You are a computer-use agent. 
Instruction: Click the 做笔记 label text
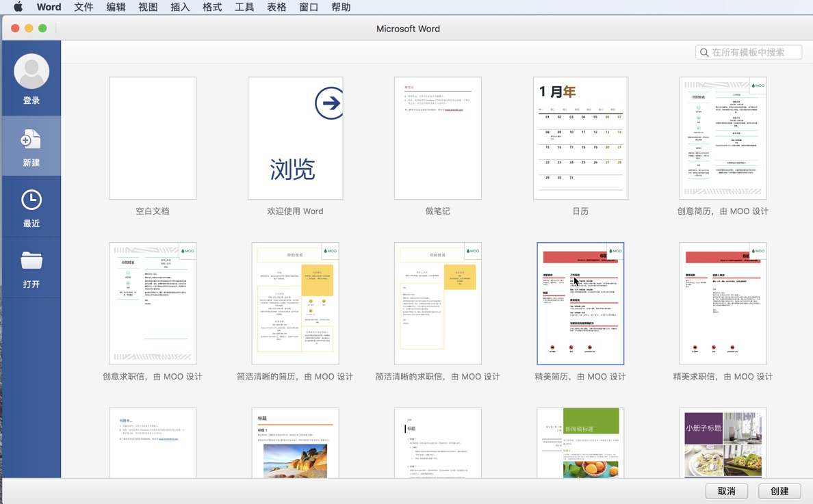point(437,211)
